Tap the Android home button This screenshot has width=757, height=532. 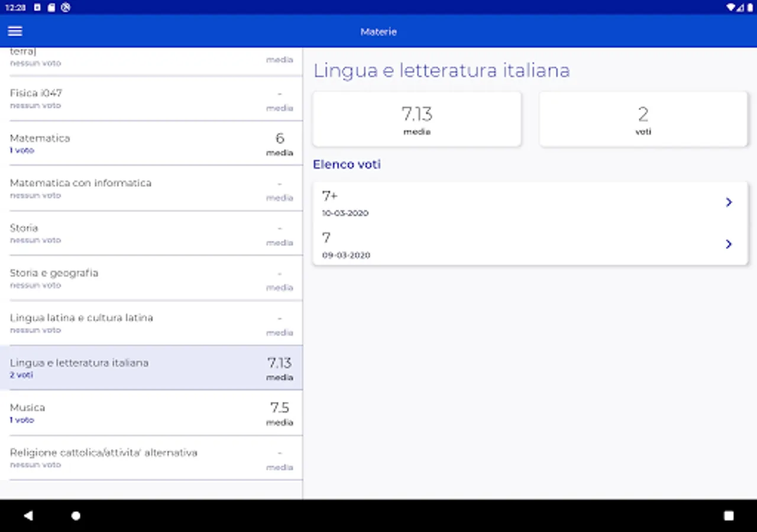(x=76, y=515)
